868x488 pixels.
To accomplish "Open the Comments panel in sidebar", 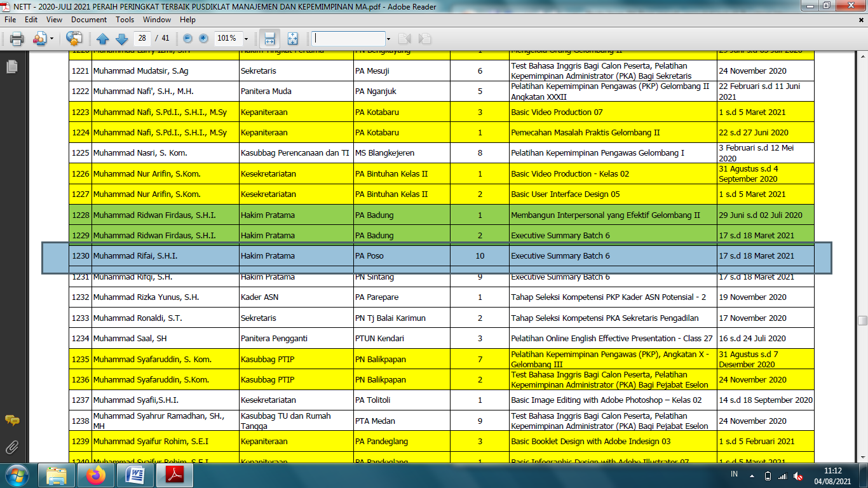I will coord(11,421).
